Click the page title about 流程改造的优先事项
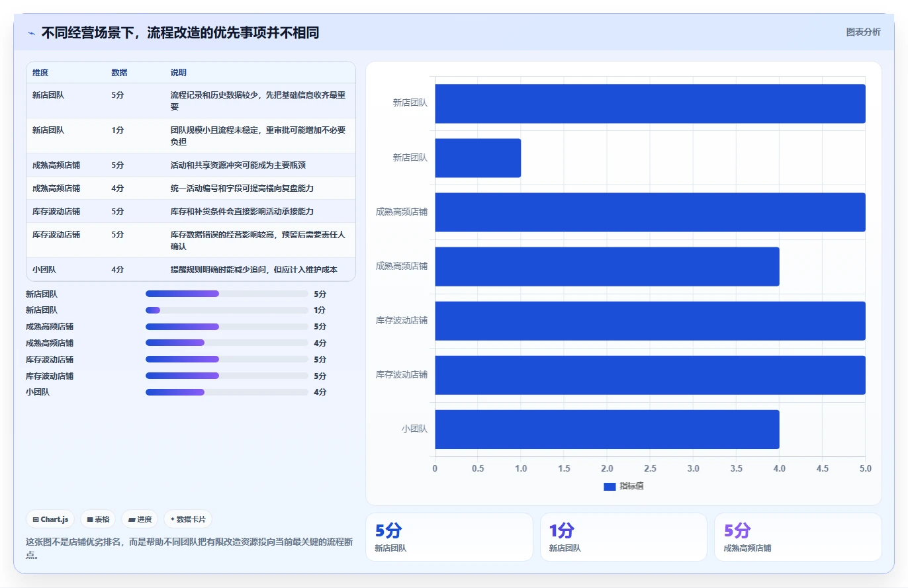The image size is (908, 588). pos(180,32)
